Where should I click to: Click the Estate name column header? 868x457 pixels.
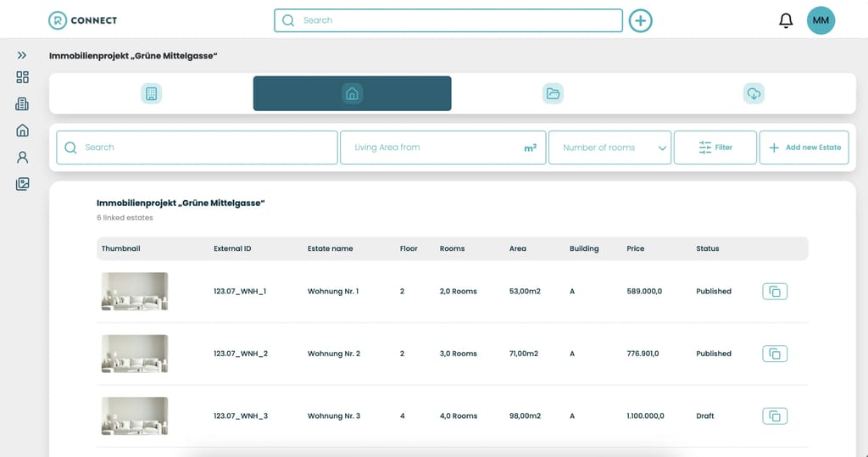pos(330,248)
